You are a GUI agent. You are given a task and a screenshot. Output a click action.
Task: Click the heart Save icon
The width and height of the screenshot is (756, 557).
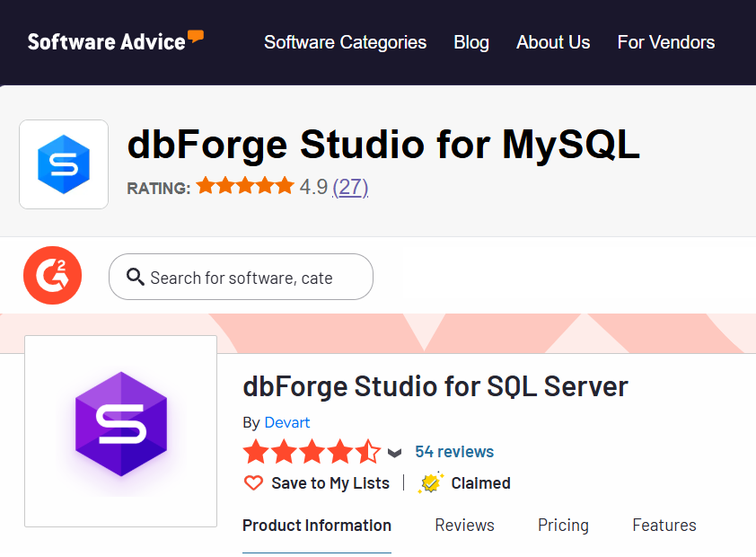253,482
